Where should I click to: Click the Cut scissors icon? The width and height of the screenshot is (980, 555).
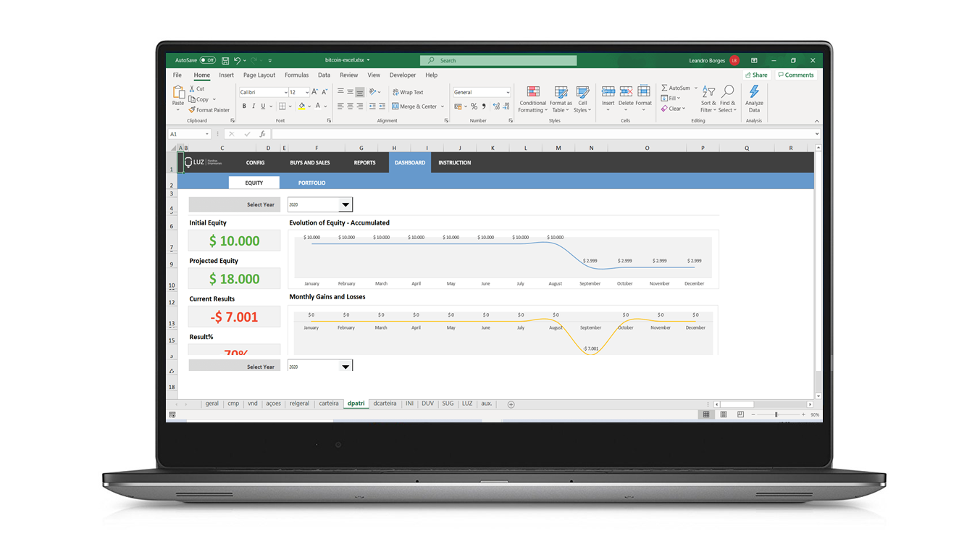tap(192, 88)
